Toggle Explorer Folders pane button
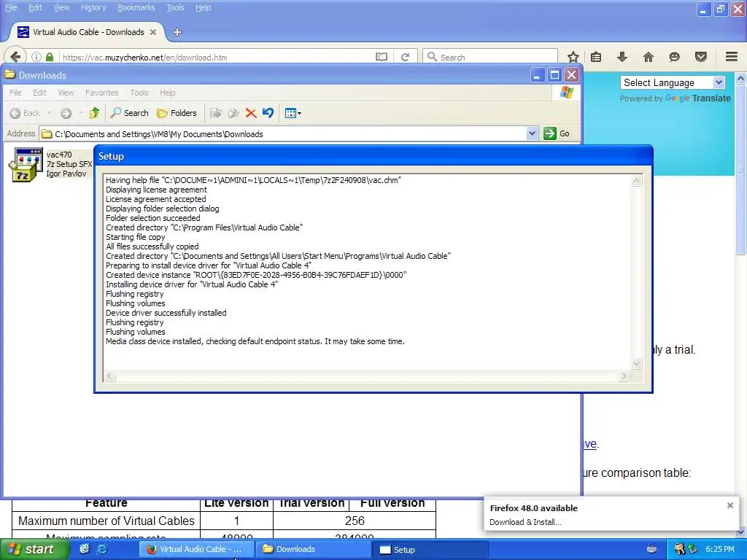The height and width of the screenshot is (560, 747). [x=177, y=113]
